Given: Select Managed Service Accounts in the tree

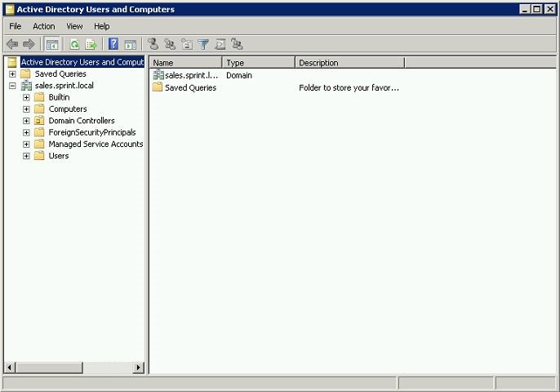Looking at the screenshot, I should coord(96,145).
